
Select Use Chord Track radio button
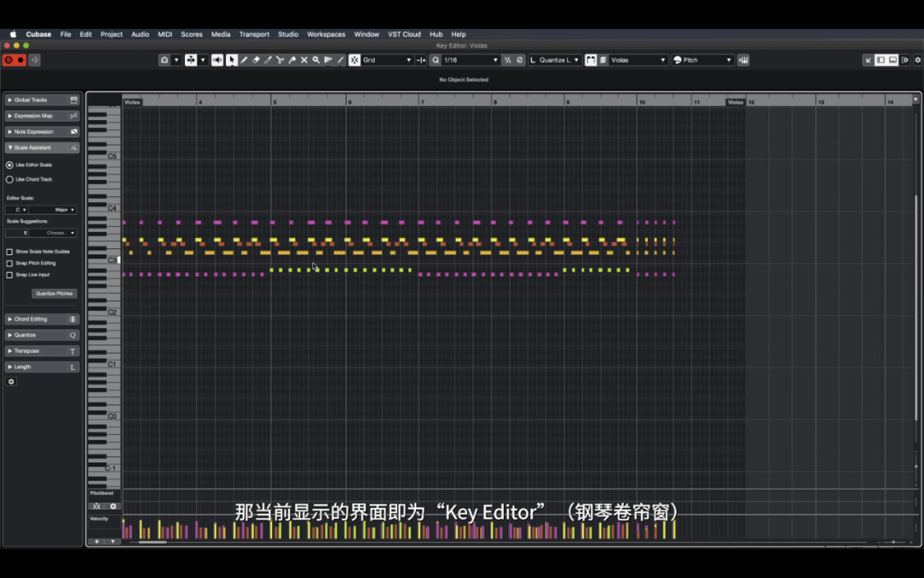click(9, 179)
